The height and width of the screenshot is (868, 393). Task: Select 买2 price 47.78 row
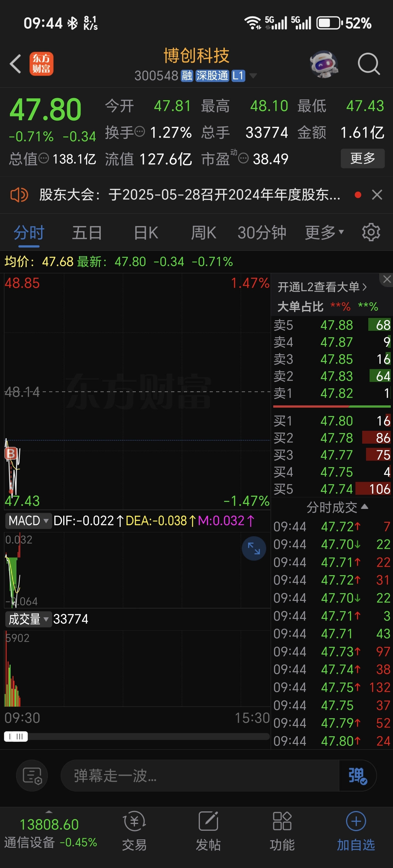click(x=332, y=438)
